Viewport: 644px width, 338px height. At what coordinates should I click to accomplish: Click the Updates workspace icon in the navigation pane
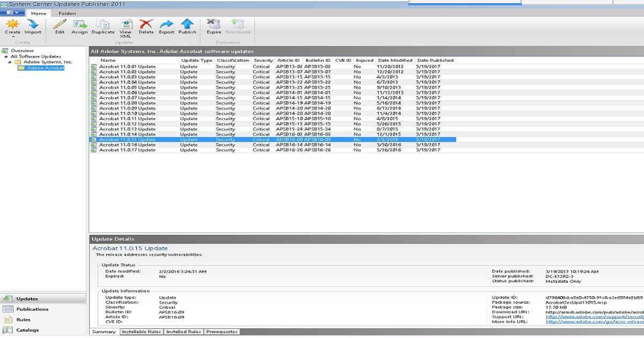pos(8,299)
